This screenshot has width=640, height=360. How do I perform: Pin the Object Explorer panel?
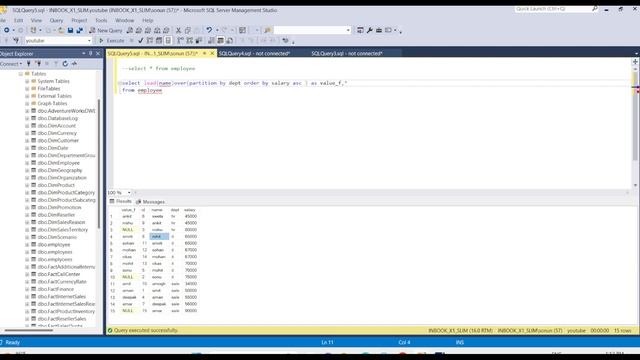tap(91, 53)
